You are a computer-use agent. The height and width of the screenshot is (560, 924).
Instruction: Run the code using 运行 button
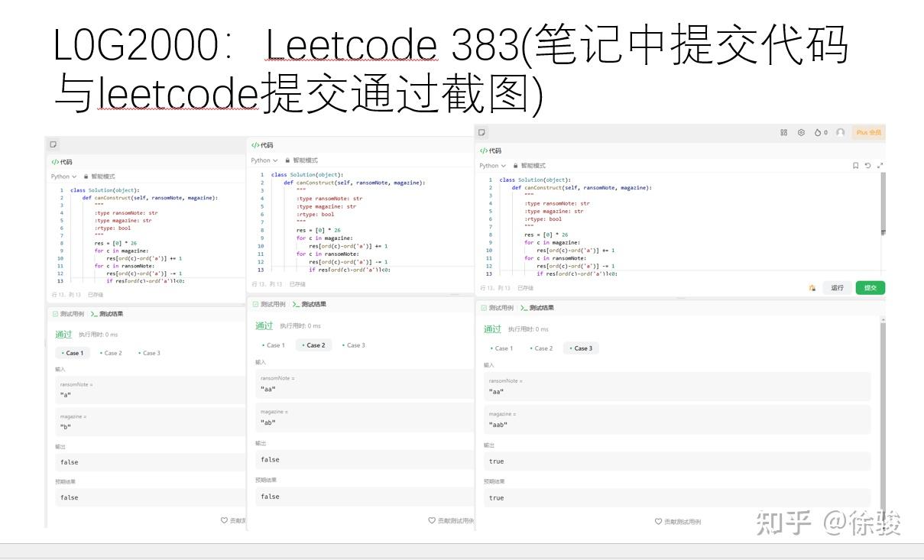[836, 288]
